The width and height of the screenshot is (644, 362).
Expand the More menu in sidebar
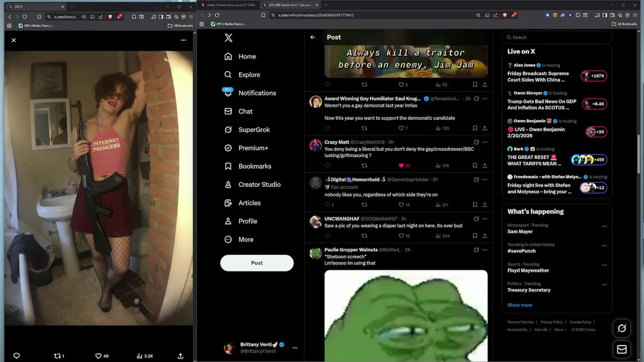pyautogui.click(x=239, y=239)
